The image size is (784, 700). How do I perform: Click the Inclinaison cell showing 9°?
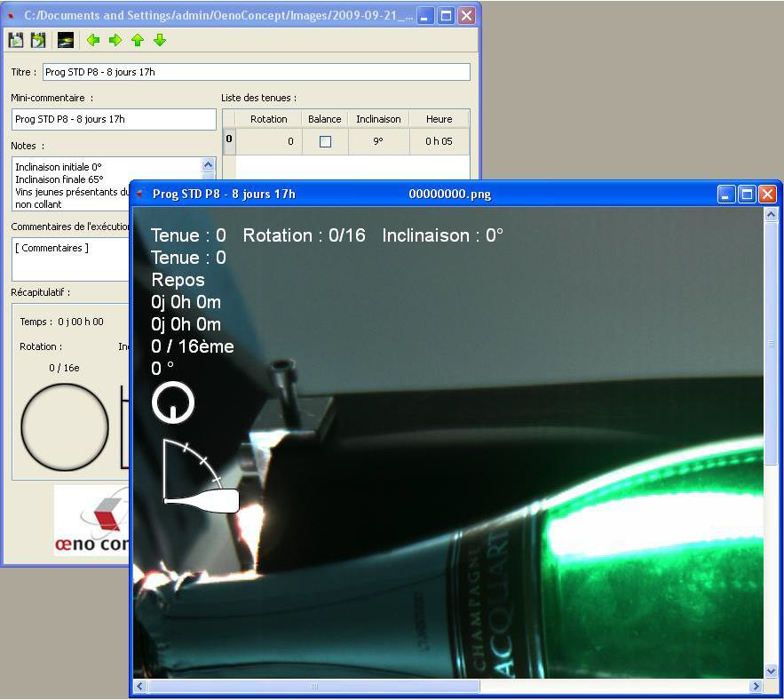378,141
